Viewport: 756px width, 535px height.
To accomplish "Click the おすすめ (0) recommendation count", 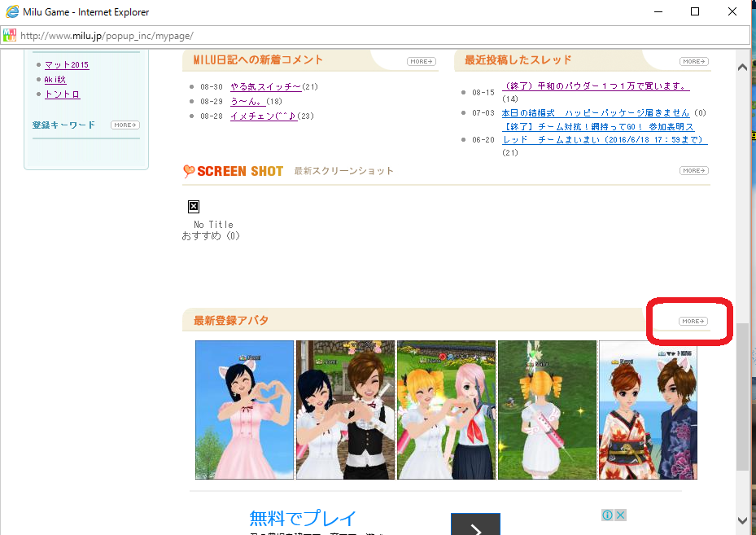I will click(x=211, y=236).
